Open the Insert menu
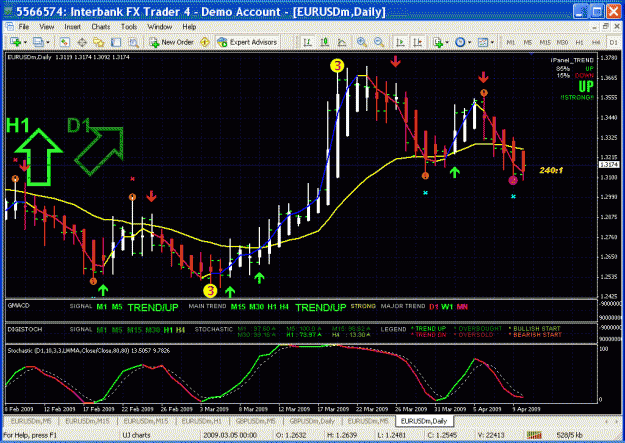The image size is (625, 443). click(72, 27)
